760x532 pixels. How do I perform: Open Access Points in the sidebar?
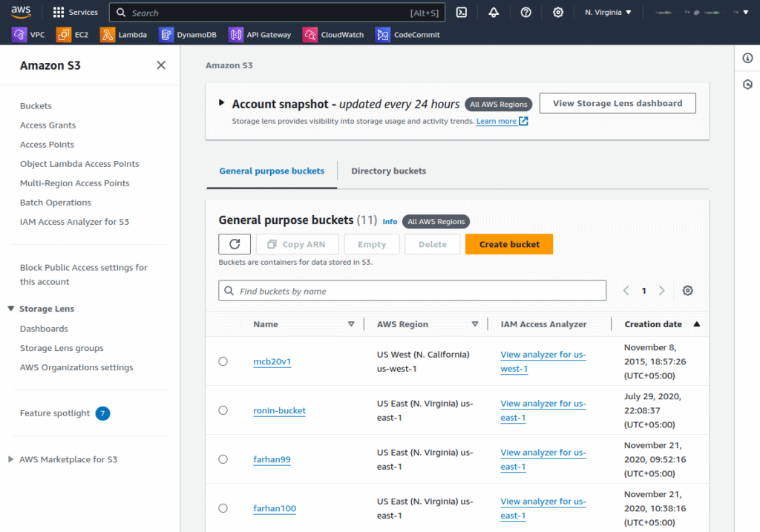pyautogui.click(x=47, y=145)
